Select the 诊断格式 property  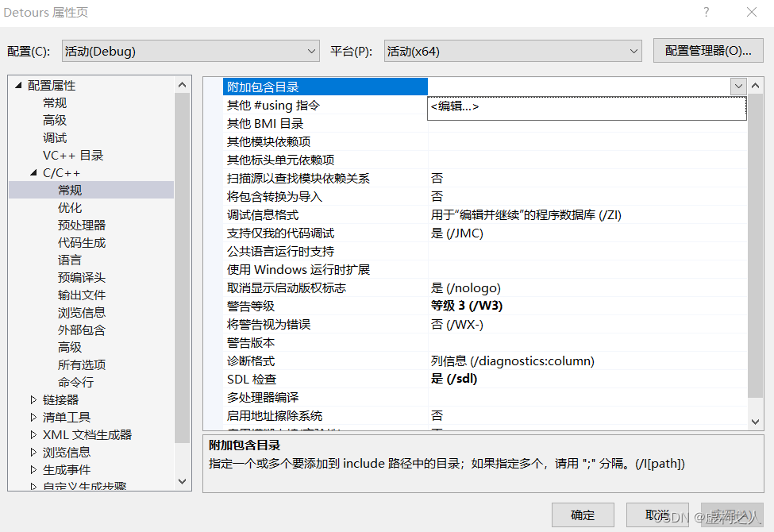click(x=251, y=361)
